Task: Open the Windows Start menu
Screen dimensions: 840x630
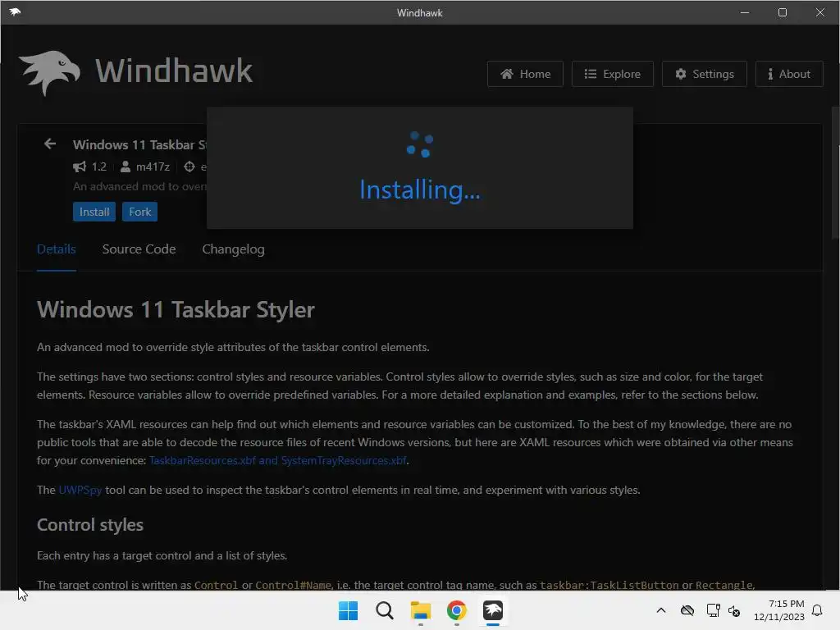Action: pos(348,610)
